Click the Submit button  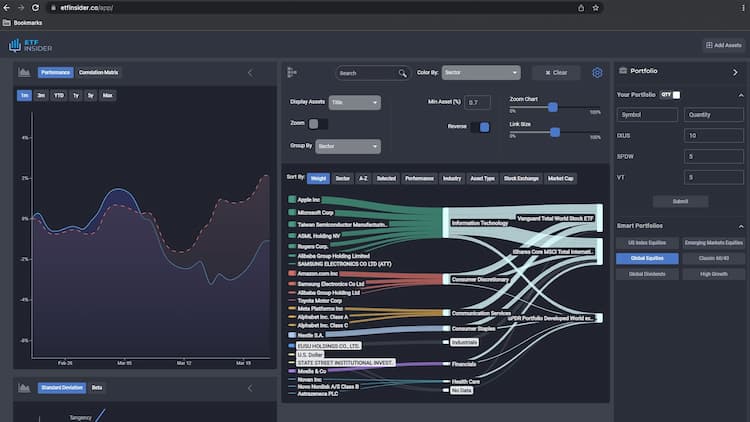680,201
